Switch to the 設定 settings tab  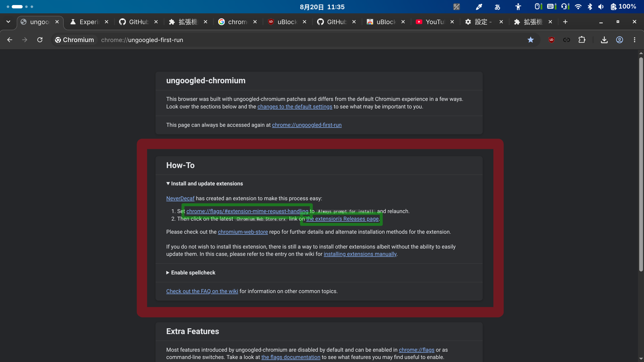coord(483,22)
